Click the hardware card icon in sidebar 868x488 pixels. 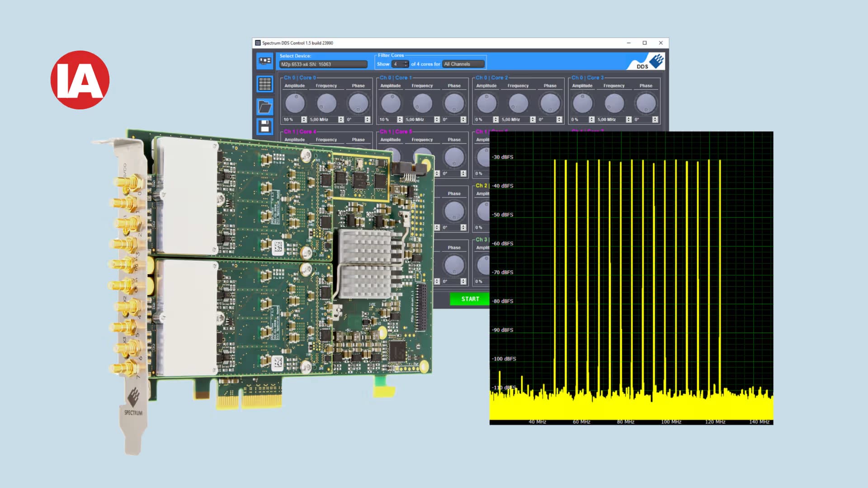tap(265, 61)
